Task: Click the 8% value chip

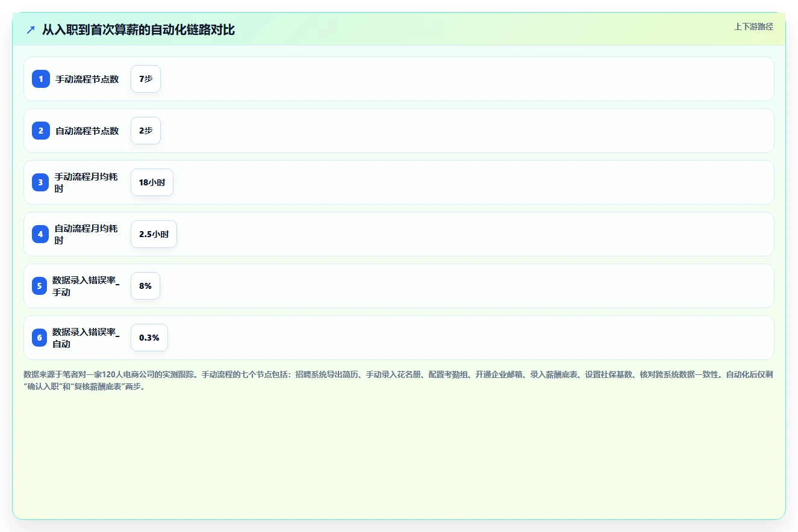Action: coord(145,286)
